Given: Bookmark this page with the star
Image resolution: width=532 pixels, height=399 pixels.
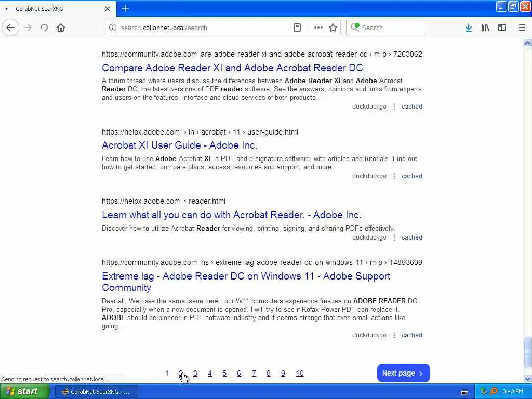Looking at the screenshot, I should coord(333,28).
